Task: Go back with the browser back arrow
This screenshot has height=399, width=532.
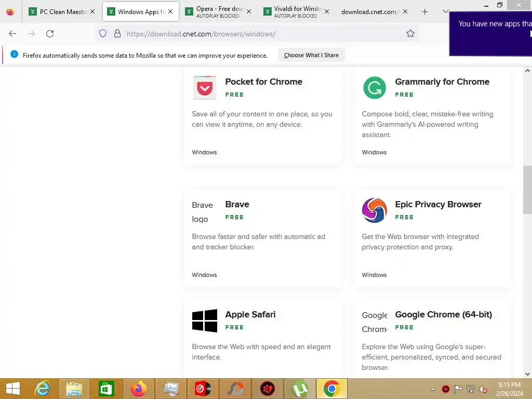Action: [x=12, y=34]
